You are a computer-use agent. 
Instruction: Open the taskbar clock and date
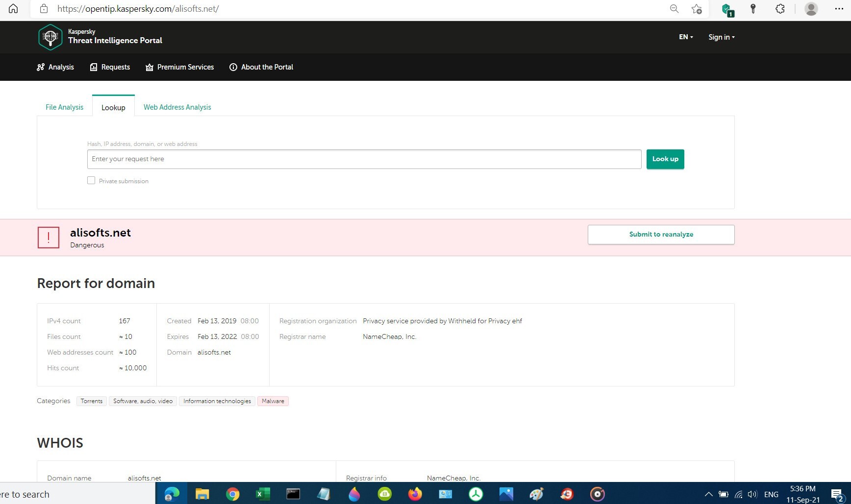pyautogui.click(x=803, y=494)
